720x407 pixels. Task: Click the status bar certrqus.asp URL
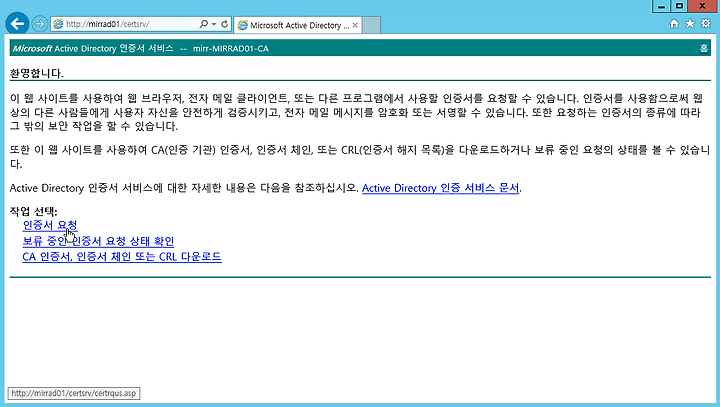click(x=73, y=393)
